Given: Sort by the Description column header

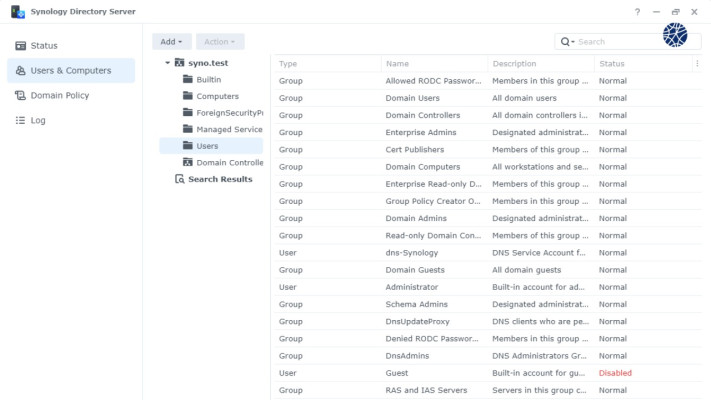Looking at the screenshot, I should point(541,64).
